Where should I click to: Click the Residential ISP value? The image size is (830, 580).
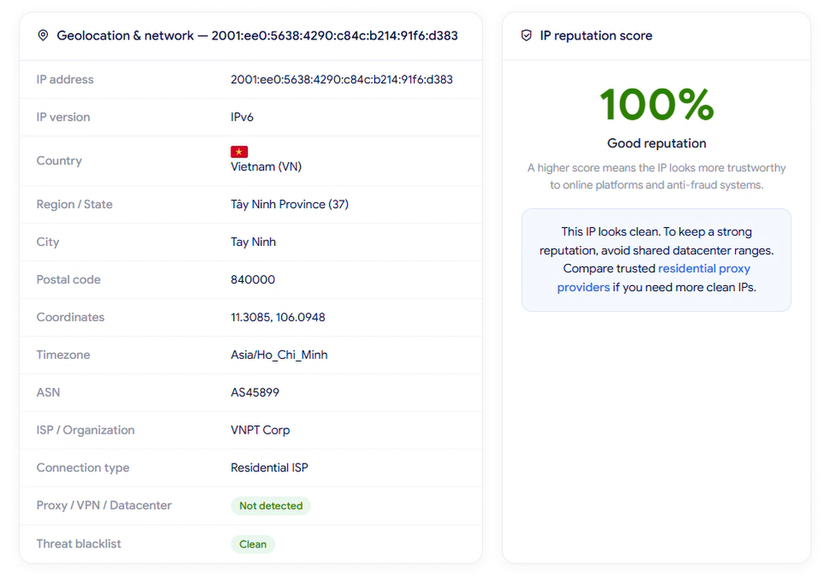coord(269,467)
